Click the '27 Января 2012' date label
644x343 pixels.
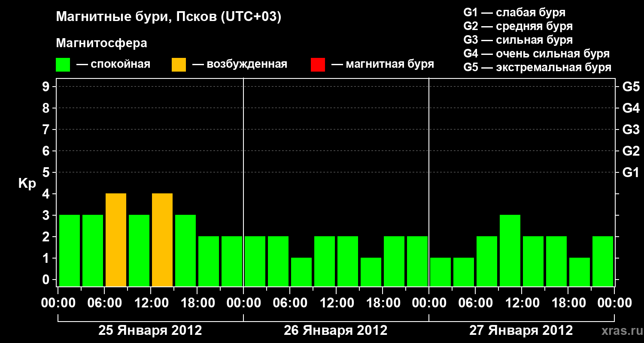(521, 331)
